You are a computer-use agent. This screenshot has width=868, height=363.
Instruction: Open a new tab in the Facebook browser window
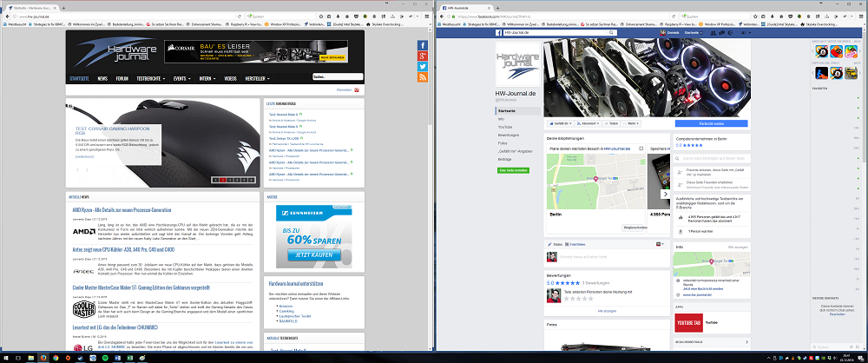(497, 9)
